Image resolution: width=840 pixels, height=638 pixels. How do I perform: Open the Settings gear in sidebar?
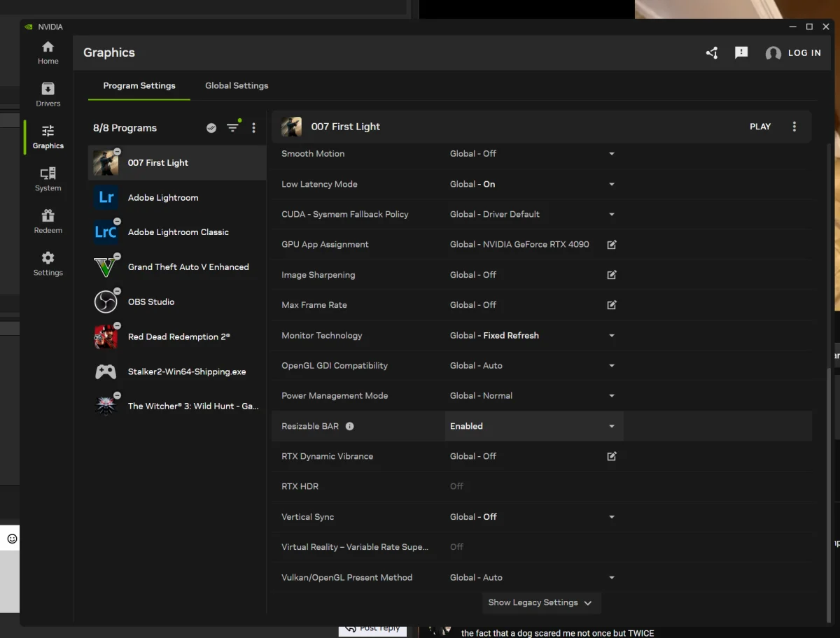click(48, 264)
